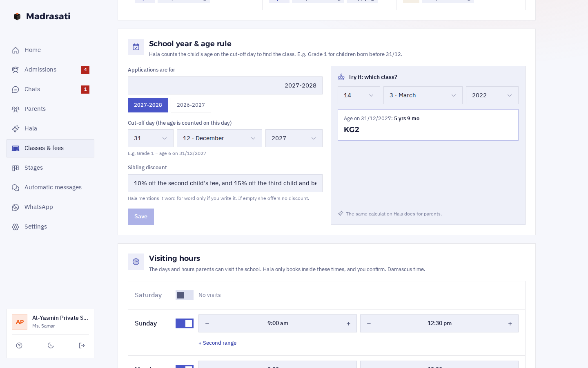
Task: Click the birthday cake icon in Try it panel
Action: coord(341,77)
